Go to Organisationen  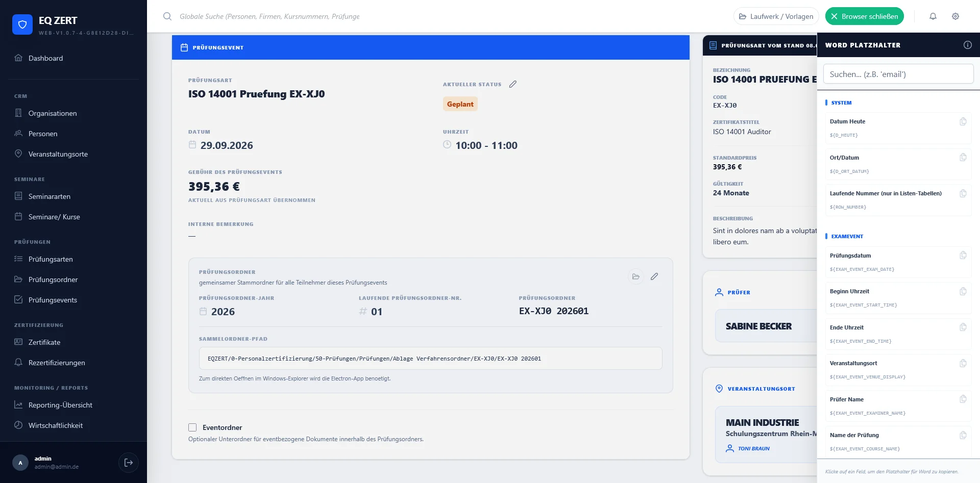[73, 113]
